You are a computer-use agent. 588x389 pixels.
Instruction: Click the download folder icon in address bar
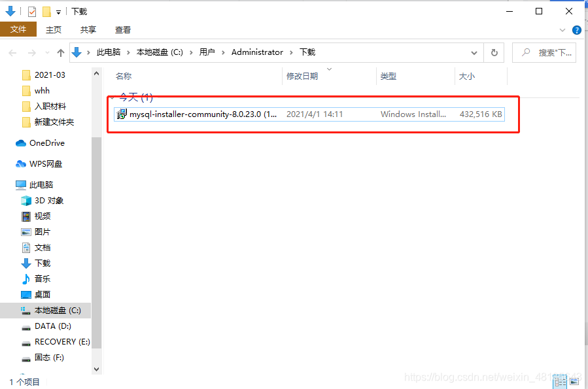(77, 52)
